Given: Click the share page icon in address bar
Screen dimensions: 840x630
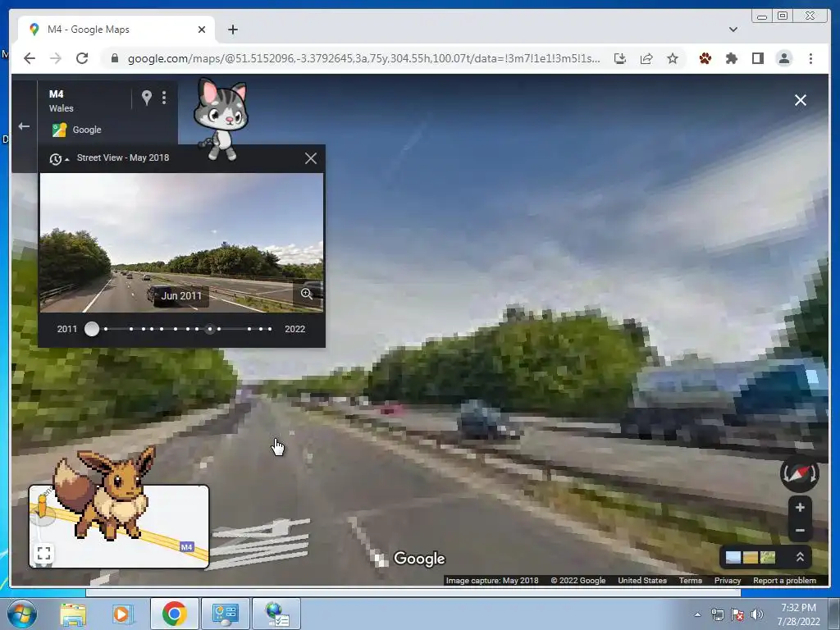Looking at the screenshot, I should (646, 58).
